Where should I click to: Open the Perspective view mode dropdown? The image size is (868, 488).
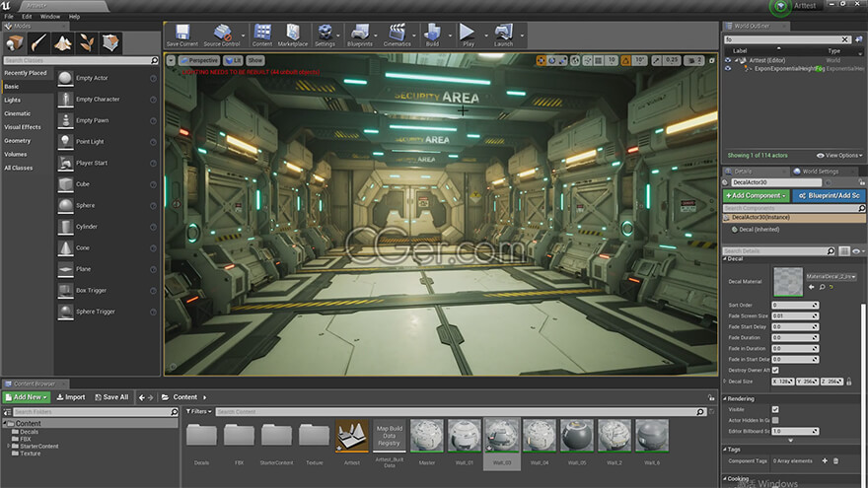coord(199,60)
